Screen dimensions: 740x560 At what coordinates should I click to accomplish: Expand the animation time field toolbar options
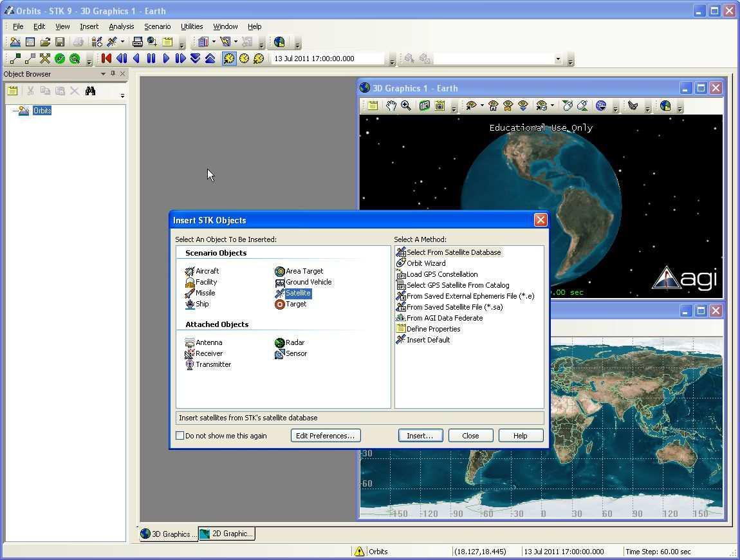tap(393, 61)
